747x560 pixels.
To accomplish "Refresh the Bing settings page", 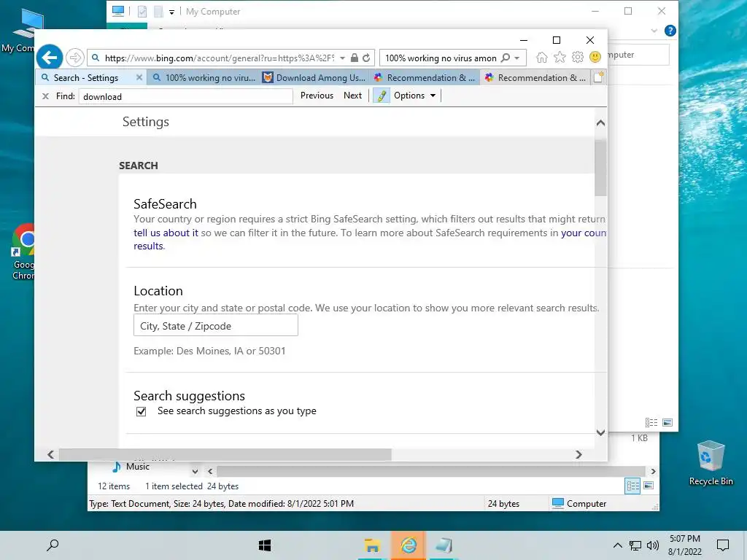I will (366, 58).
